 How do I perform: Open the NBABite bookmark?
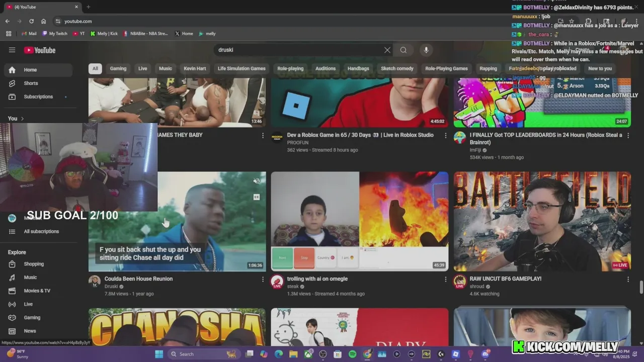pos(145,34)
